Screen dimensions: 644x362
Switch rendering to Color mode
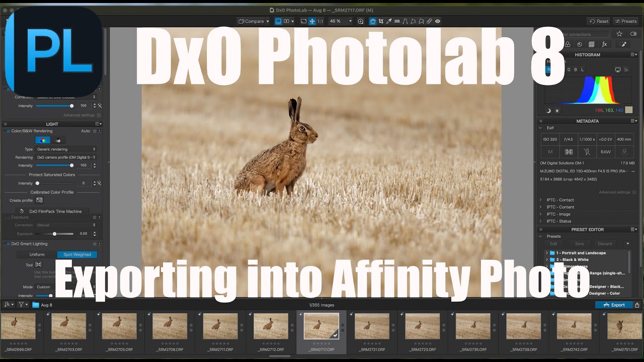(x=43, y=140)
